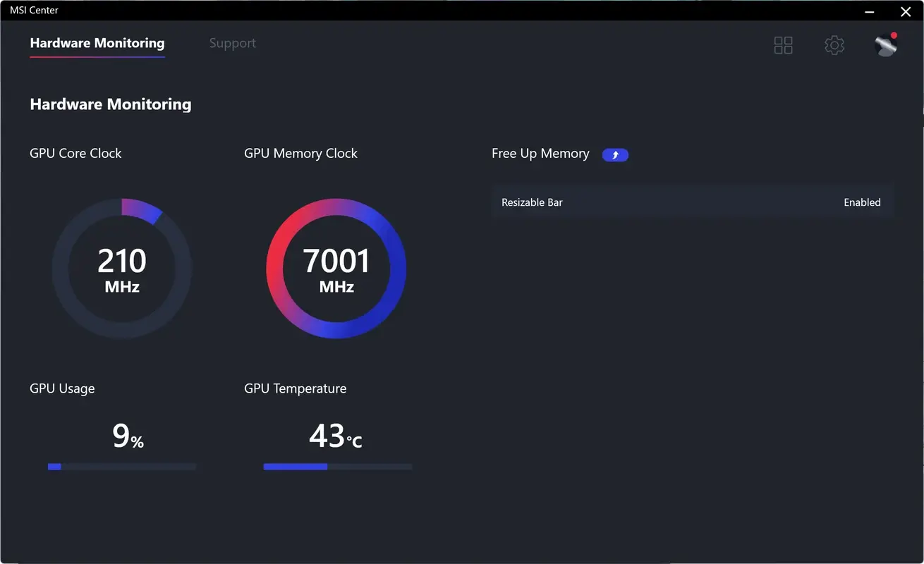924x564 pixels.
Task: Open the Hardware Monitoring section header
Action: (x=110, y=104)
